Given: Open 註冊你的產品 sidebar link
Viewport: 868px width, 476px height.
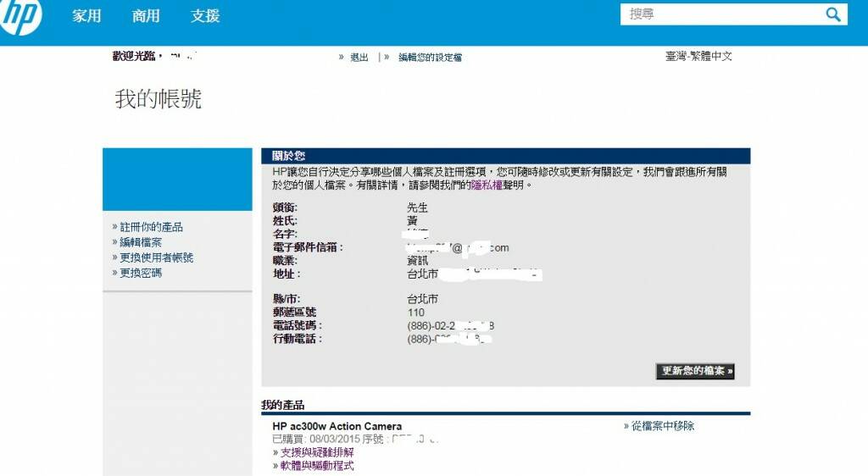Looking at the screenshot, I should point(151,227).
